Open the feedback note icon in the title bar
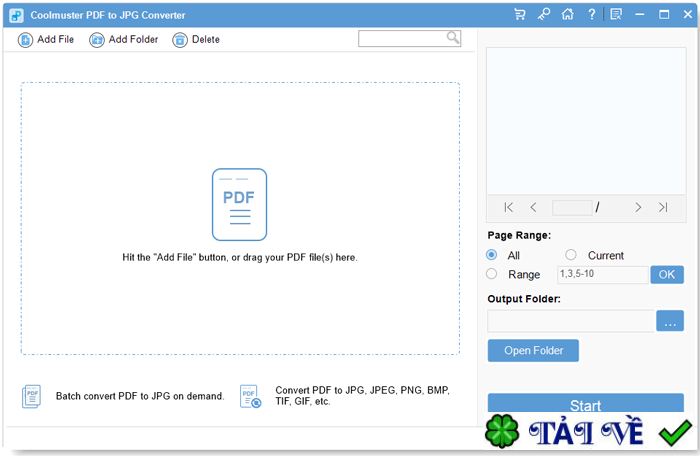 616,15
